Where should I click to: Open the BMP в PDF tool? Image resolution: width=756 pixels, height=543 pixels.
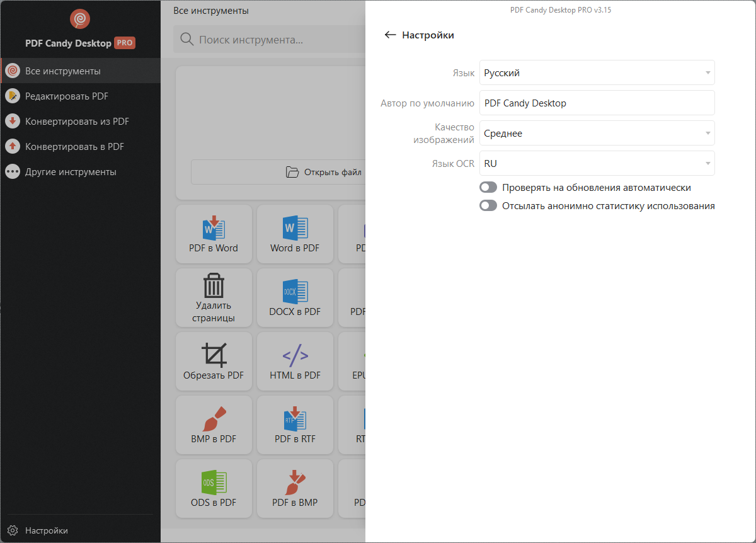tap(214, 425)
